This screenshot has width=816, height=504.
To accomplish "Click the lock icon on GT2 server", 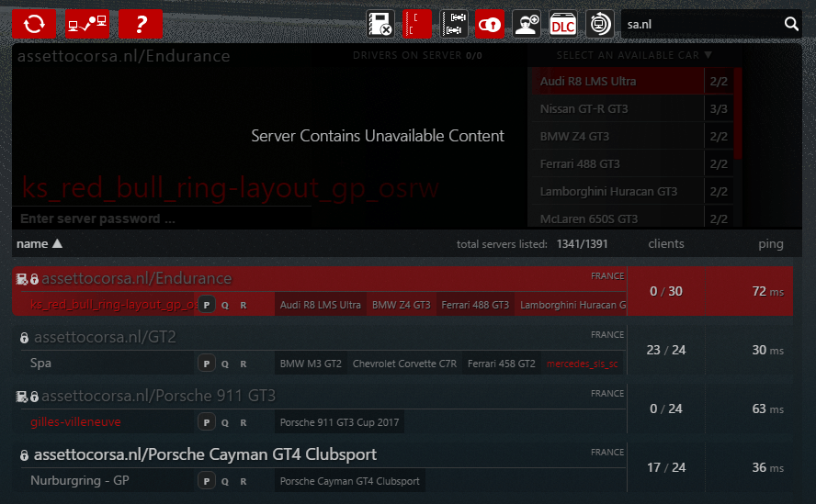I will coord(25,338).
